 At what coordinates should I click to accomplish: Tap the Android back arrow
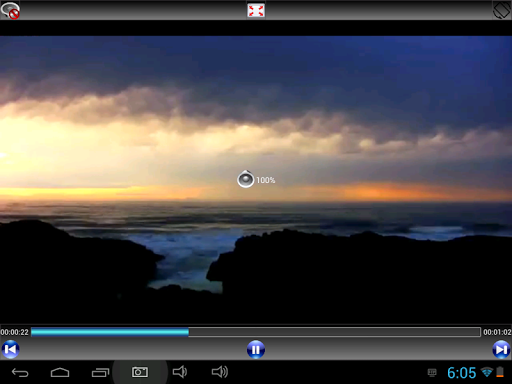coord(20,372)
